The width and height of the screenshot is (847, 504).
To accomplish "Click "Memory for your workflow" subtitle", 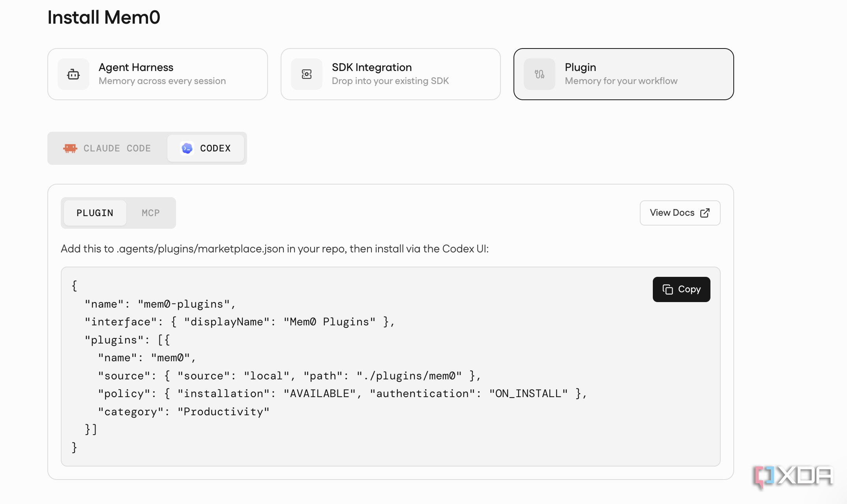I will pos(621,81).
